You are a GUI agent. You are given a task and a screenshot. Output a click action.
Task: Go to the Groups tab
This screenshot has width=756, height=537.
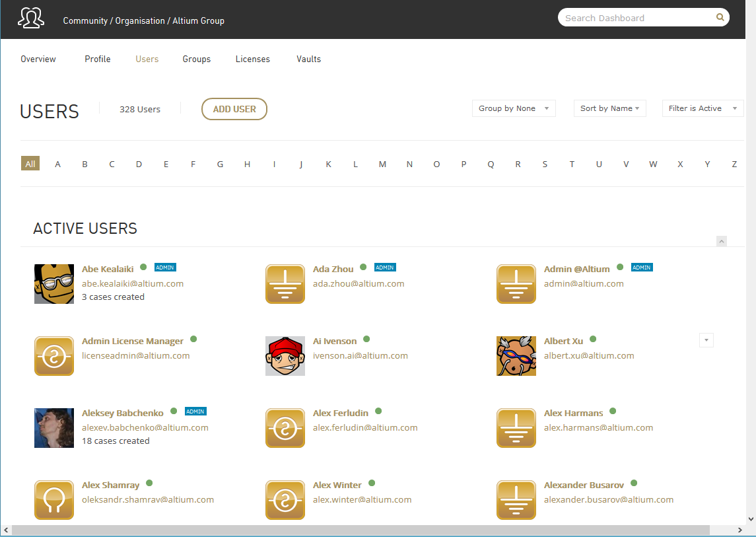pyautogui.click(x=197, y=59)
